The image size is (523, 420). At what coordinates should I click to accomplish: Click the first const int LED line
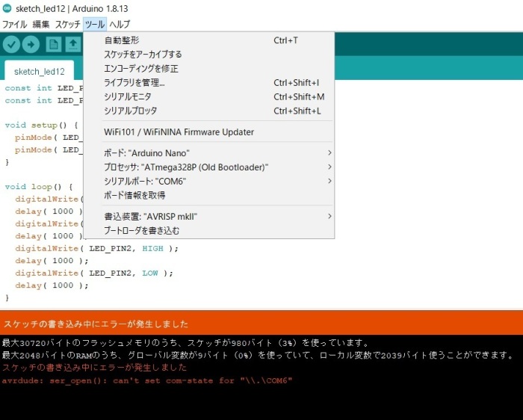pyautogui.click(x=43, y=88)
